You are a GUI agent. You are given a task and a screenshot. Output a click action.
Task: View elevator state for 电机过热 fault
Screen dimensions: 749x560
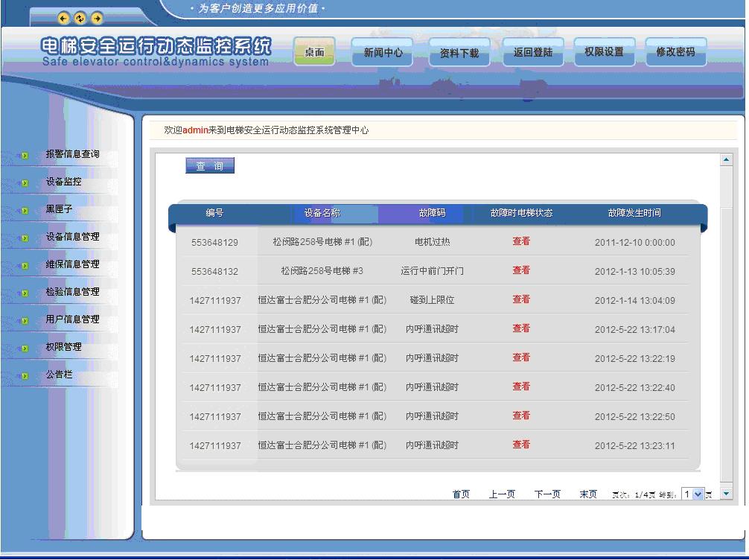point(521,241)
